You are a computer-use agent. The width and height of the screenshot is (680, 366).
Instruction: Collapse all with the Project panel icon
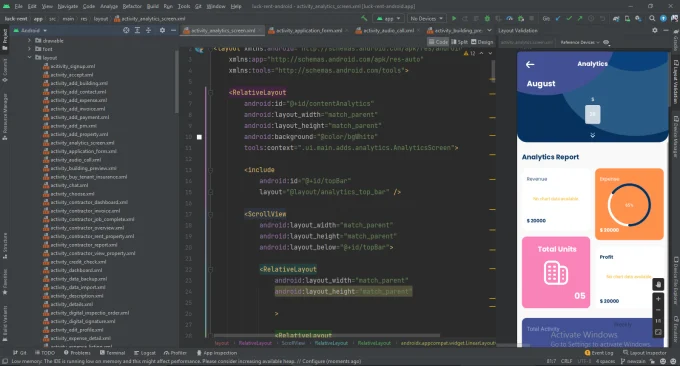click(148, 30)
